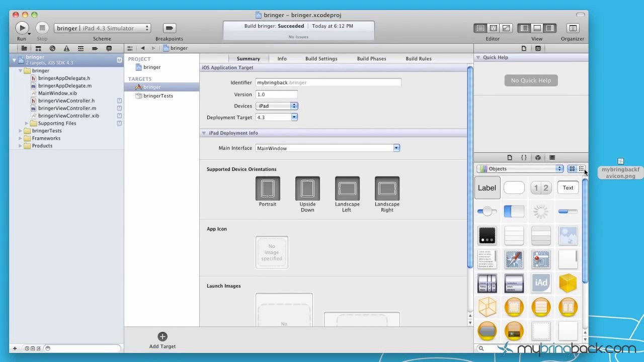Image resolution: width=644 pixels, height=362 pixels.
Task: Open the Build Phases tab
Action: point(372,59)
